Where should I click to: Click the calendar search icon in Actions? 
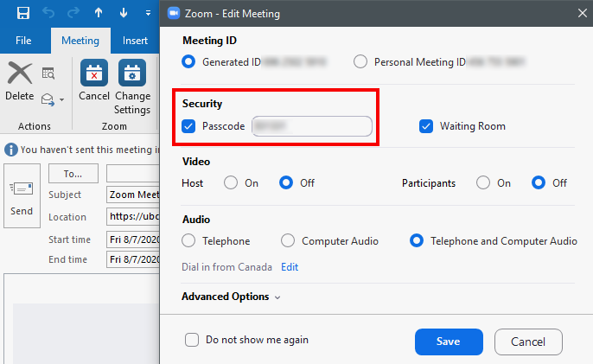click(48, 73)
